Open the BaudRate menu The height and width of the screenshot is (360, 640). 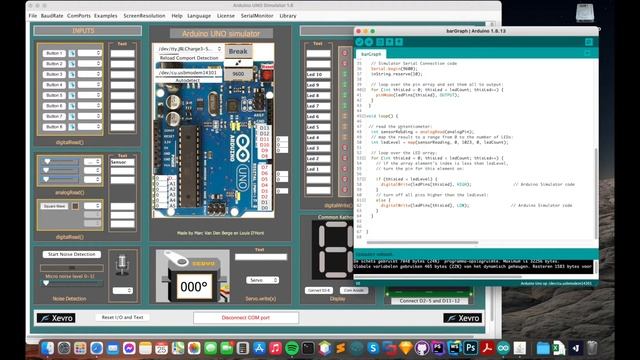click(x=52, y=16)
